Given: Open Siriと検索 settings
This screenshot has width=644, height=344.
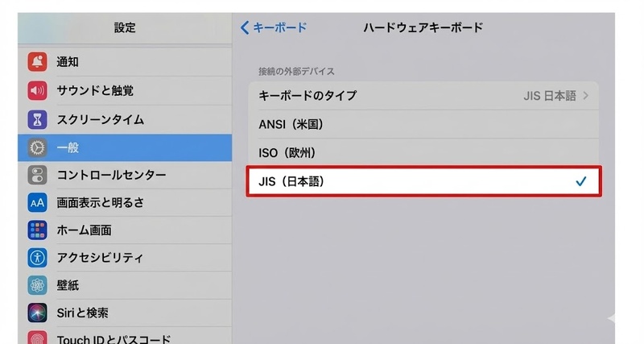Looking at the screenshot, I should [x=125, y=313].
